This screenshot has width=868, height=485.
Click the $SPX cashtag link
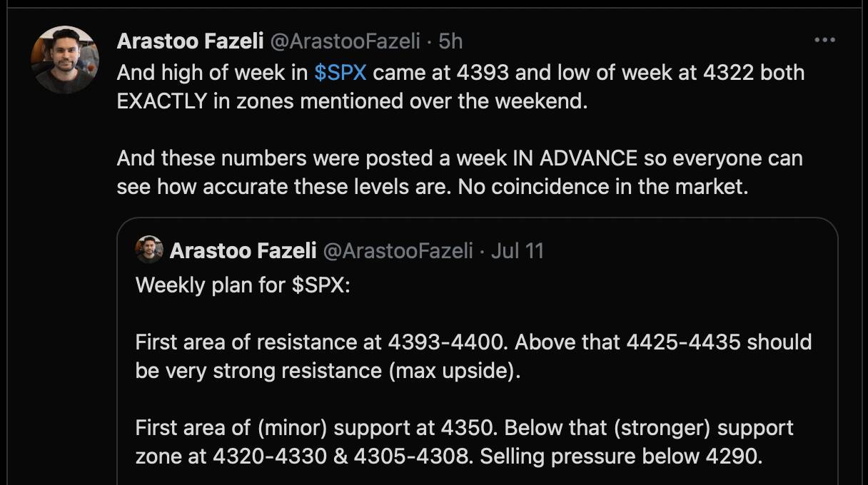(340, 73)
